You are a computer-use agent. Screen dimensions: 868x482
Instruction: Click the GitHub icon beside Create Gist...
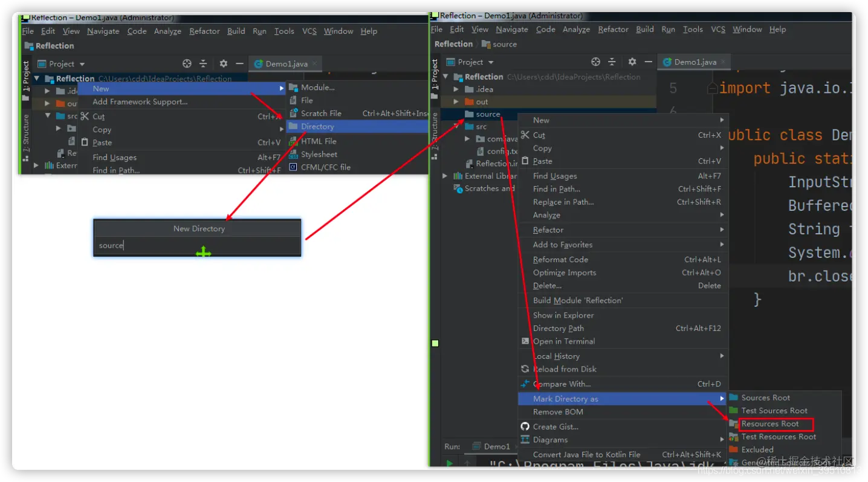tap(525, 426)
